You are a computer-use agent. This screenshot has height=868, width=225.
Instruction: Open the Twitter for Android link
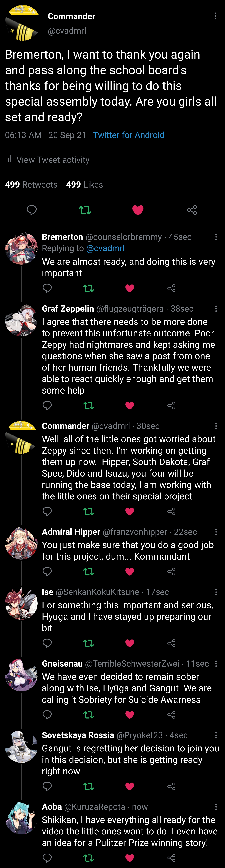129,135
